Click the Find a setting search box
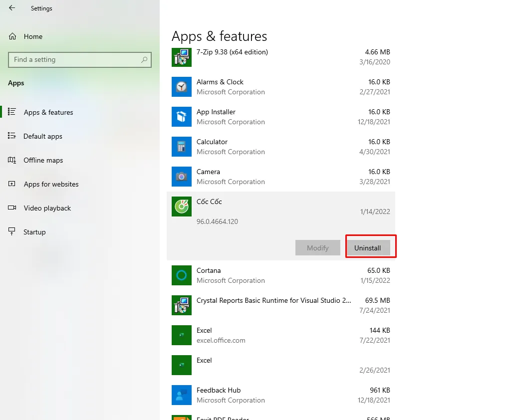This screenshot has width=507, height=420. [x=80, y=59]
